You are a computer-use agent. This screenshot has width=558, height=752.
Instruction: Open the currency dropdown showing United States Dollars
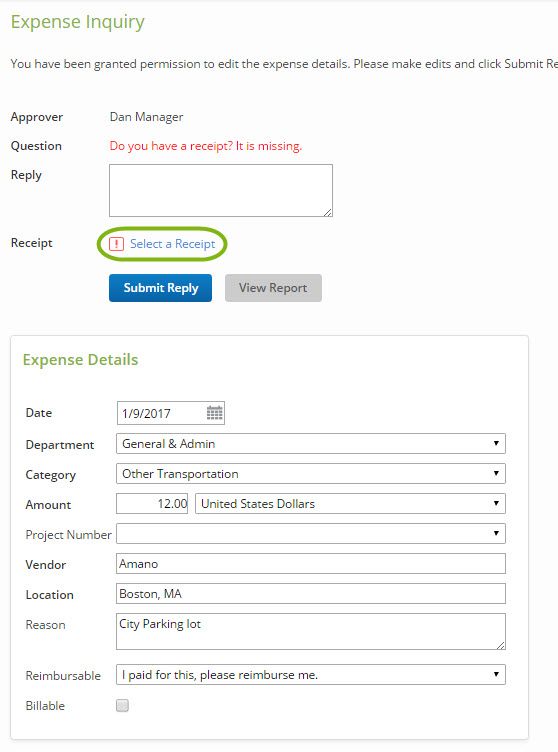click(350, 504)
